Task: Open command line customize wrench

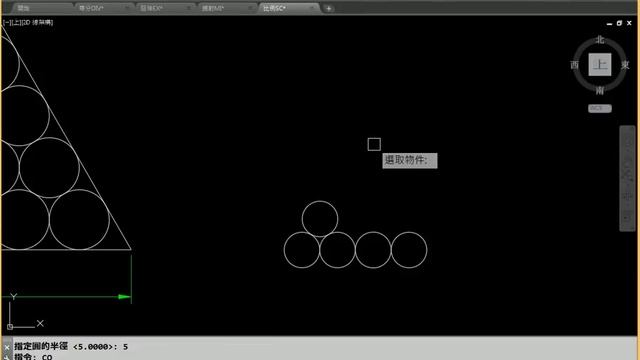Action: pos(7,358)
